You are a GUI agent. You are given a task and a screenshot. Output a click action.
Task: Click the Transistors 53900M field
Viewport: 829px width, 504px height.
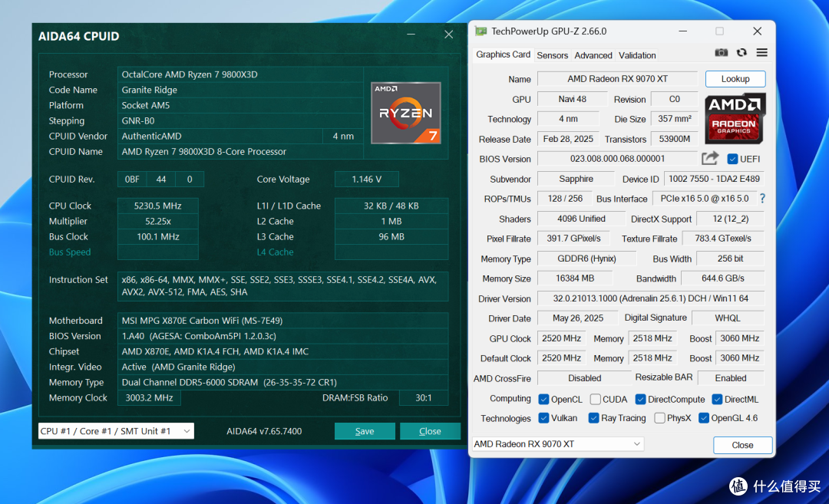[x=674, y=139]
